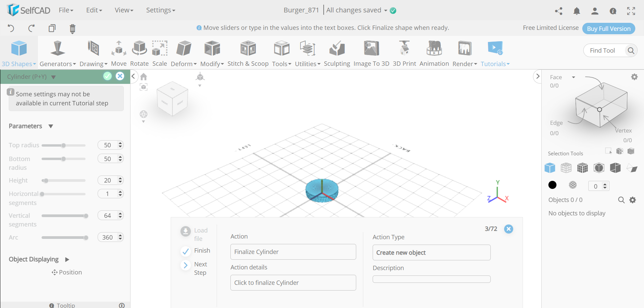Select the Rotate tool
644x308 pixels.
tap(139, 54)
